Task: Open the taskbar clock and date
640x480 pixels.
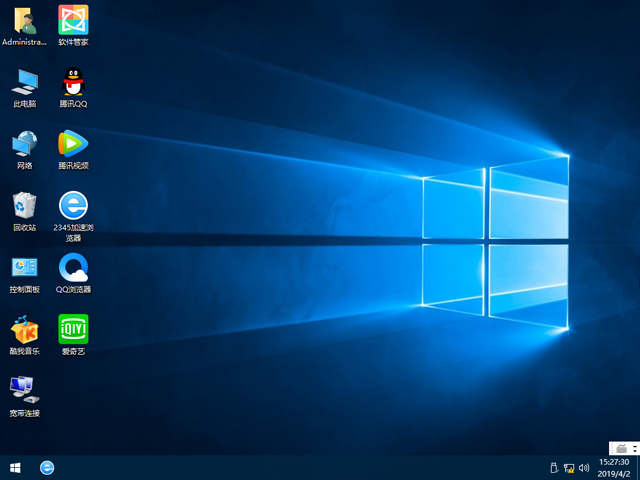Action: (x=613, y=468)
